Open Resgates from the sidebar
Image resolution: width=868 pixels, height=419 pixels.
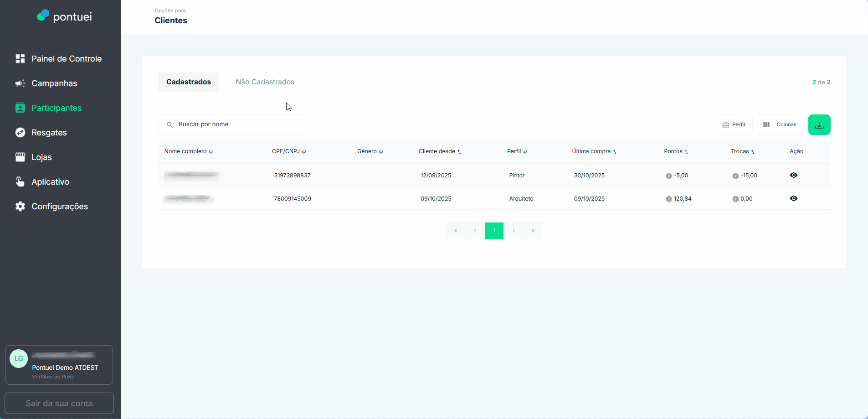pos(49,133)
